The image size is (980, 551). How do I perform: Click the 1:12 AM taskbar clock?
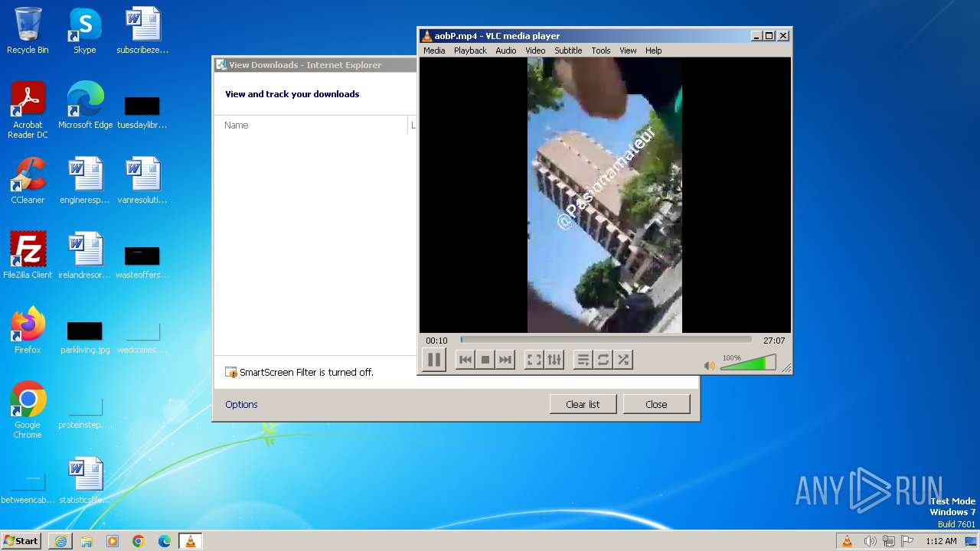tap(941, 541)
